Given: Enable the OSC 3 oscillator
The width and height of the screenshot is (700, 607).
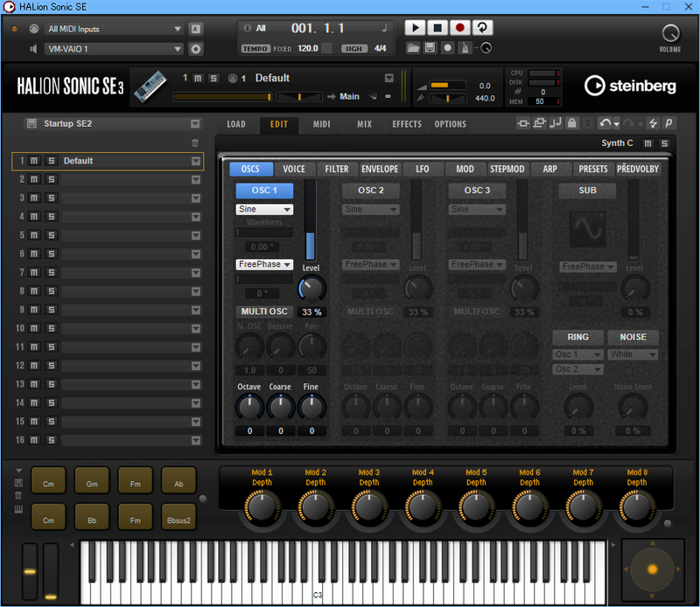Looking at the screenshot, I should [x=477, y=191].
